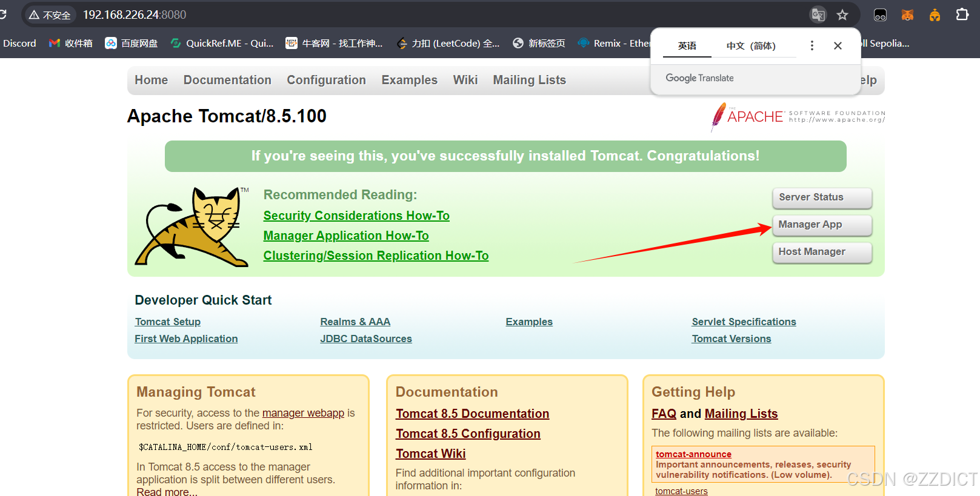The width and height of the screenshot is (980, 496).
Task: Open the FAQ link
Action: click(664, 414)
